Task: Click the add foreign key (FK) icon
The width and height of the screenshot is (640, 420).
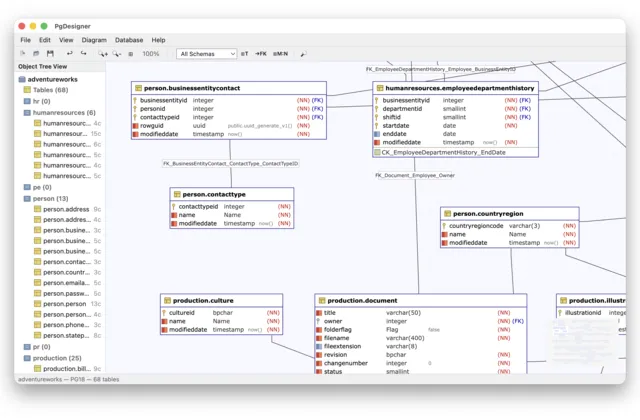Action: 261,54
